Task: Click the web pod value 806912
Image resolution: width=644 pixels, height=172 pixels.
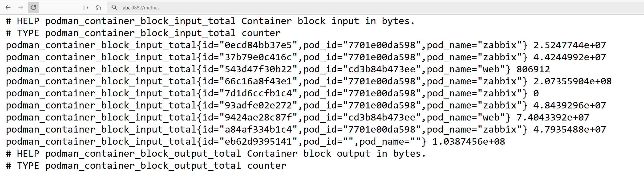Action: [x=533, y=69]
